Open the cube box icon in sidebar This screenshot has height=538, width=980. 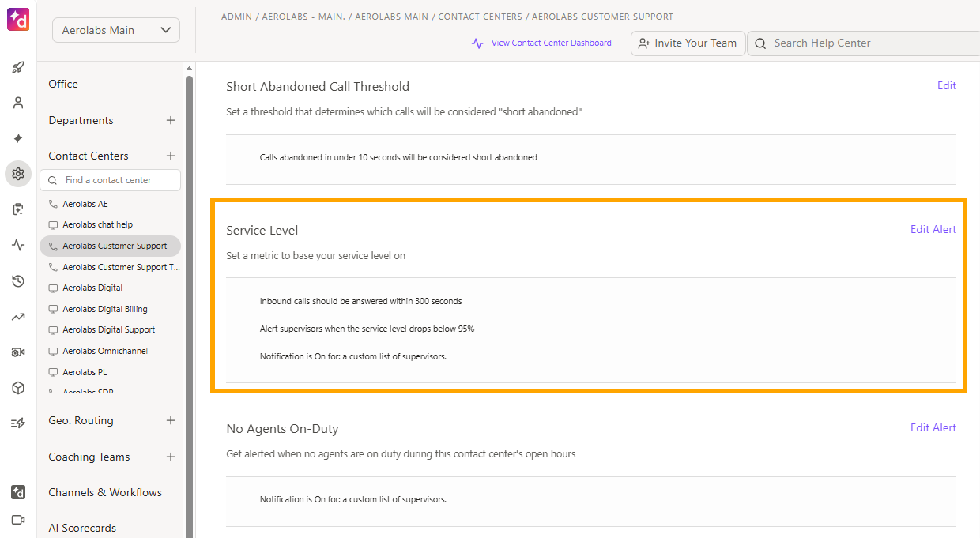tap(18, 388)
